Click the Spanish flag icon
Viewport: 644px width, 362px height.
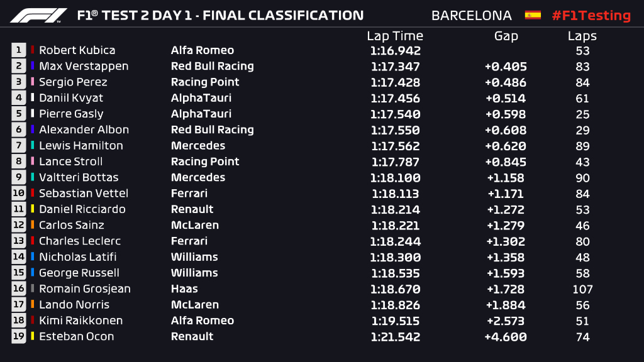pyautogui.click(x=533, y=16)
